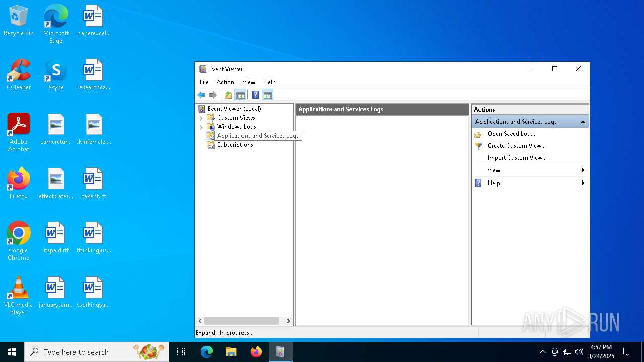
Task: Select the Skype desktop shortcut
Action: pyautogui.click(x=56, y=75)
